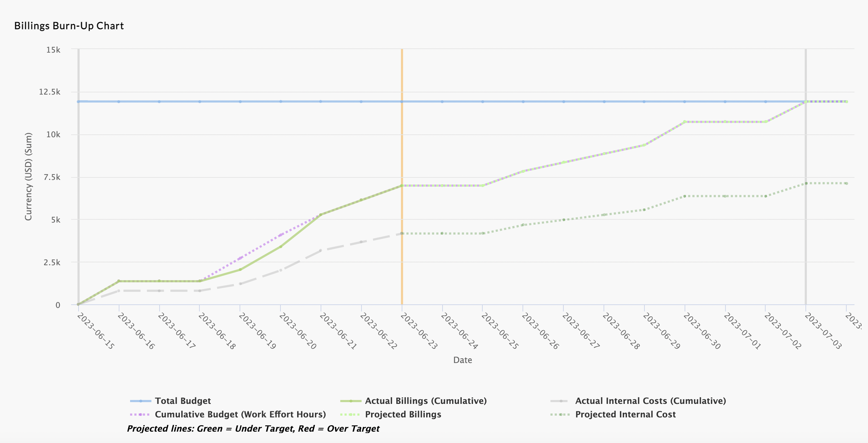Click the orange vertical marker line at 2023-06-23
Image resolution: width=868 pixels, height=443 pixels.
click(x=402, y=142)
